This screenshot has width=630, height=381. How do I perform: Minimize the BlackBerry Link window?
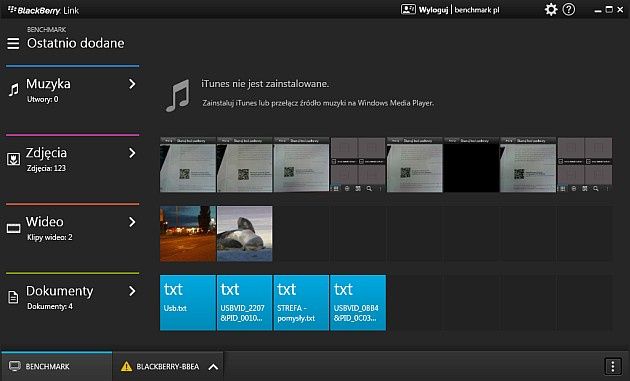coord(598,10)
